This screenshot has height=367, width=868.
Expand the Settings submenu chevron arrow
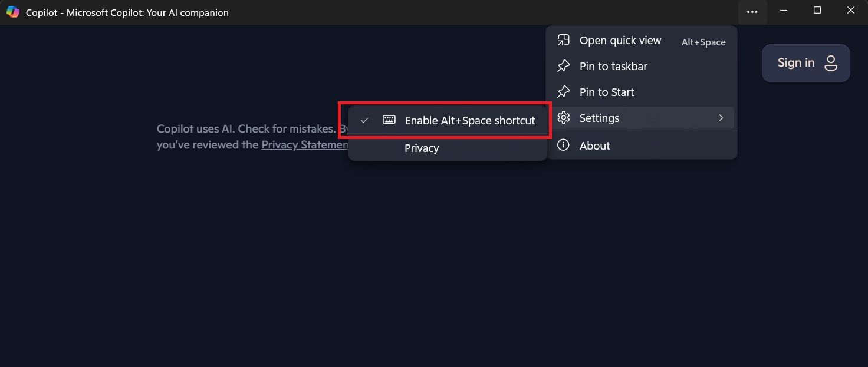(x=721, y=118)
